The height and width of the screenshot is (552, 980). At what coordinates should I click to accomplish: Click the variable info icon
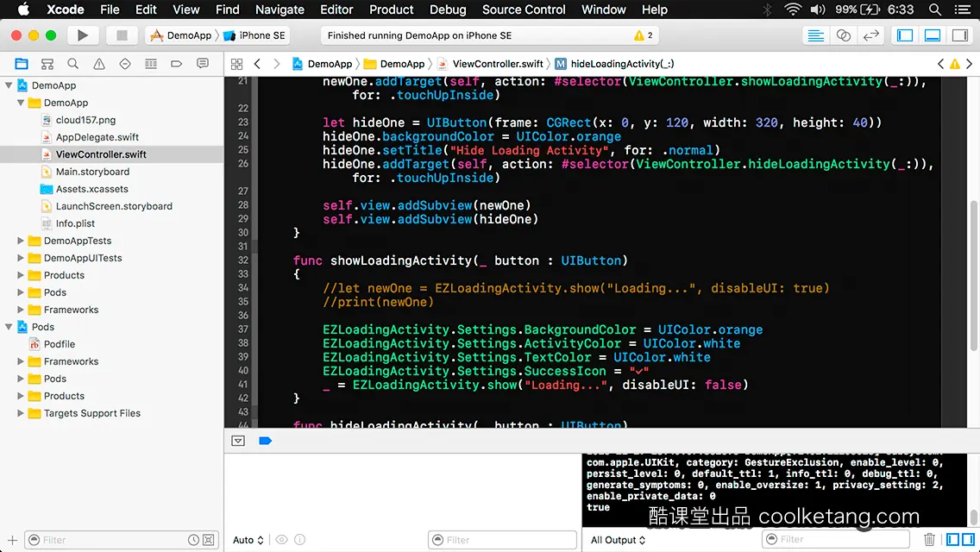click(300, 540)
